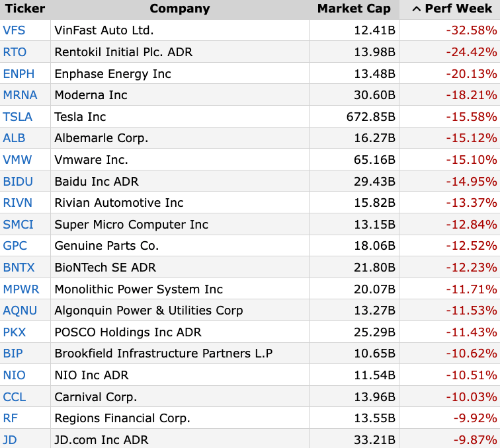Viewport: 500px width, 448px height.
Task: Click the Vmware Inc. company cell
Action: [x=91, y=160]
